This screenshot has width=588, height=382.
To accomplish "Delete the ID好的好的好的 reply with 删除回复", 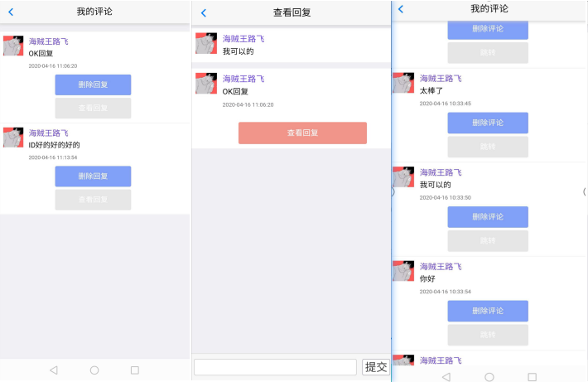I will (x=93, y=176).
